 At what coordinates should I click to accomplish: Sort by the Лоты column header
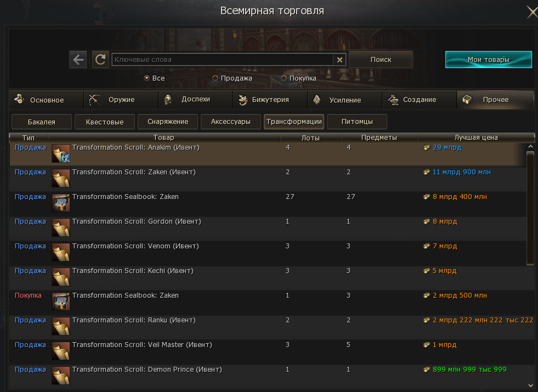310,138
